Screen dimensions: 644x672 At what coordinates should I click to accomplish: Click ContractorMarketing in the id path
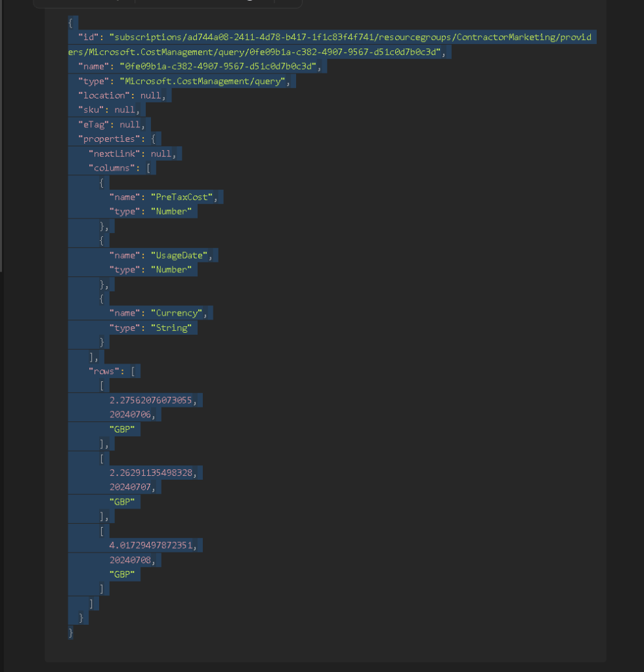506,37
